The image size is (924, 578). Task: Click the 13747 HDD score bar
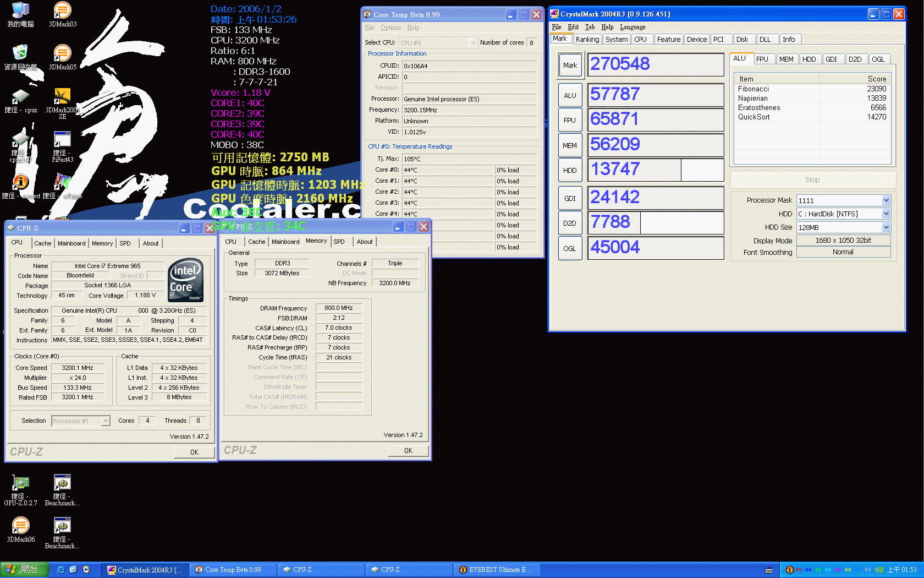coord(656,170)
